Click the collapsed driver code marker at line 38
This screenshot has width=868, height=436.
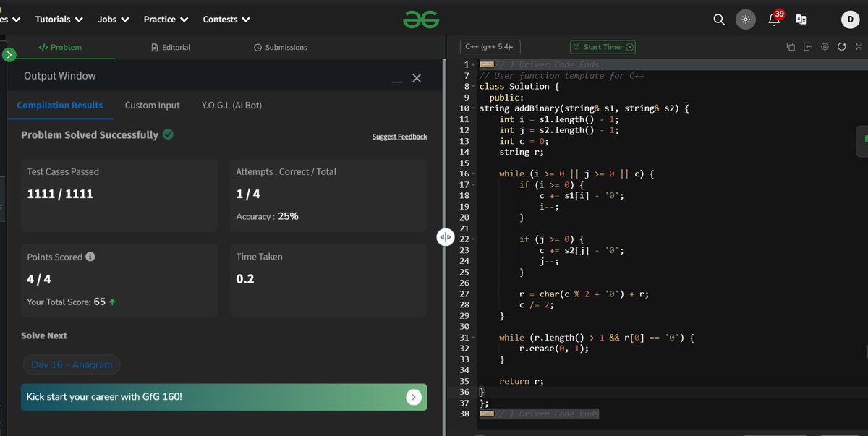(487, 414)
